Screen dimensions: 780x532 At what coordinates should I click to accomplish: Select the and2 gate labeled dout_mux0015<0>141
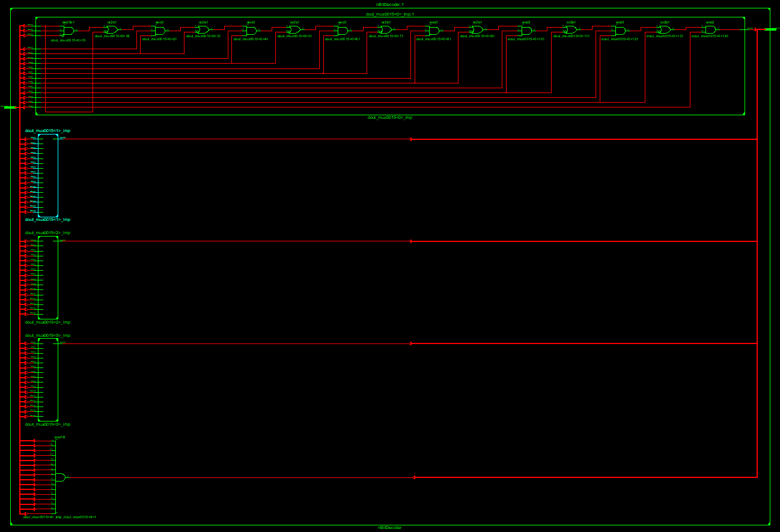[710, 29]
